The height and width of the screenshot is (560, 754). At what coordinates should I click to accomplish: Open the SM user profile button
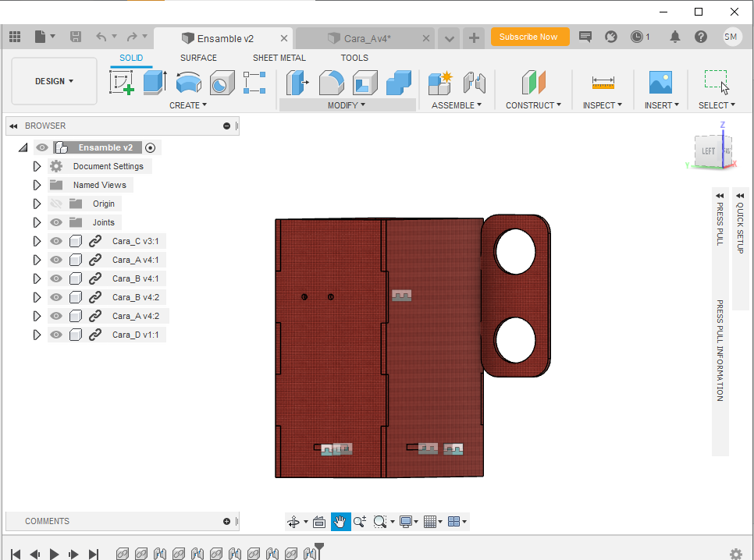click(x=731, y=37)
